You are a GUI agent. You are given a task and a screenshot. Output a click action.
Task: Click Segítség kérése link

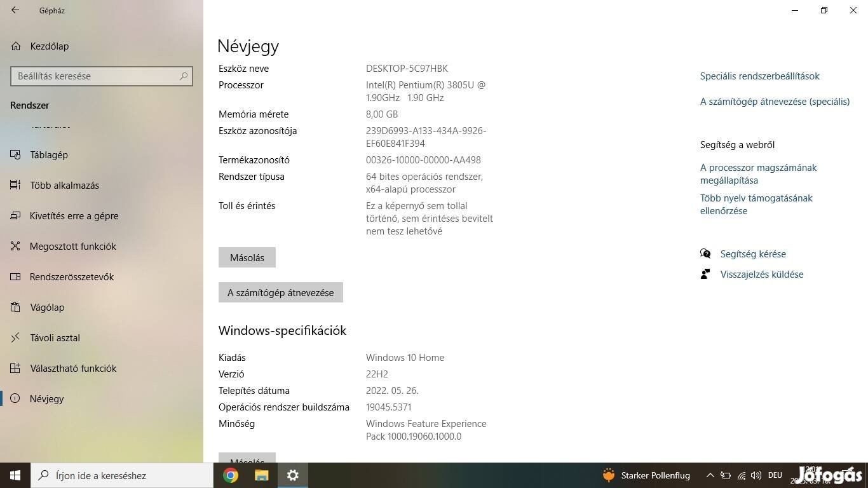[x=753, y=254]
